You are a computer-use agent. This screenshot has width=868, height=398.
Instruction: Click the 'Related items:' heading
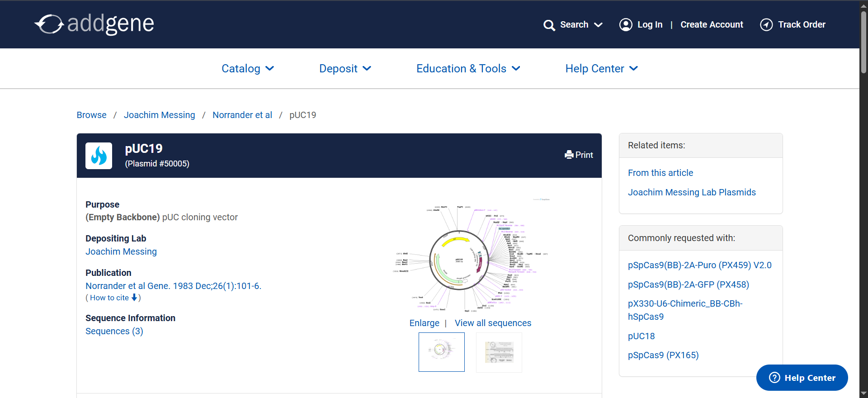[656, 145]
